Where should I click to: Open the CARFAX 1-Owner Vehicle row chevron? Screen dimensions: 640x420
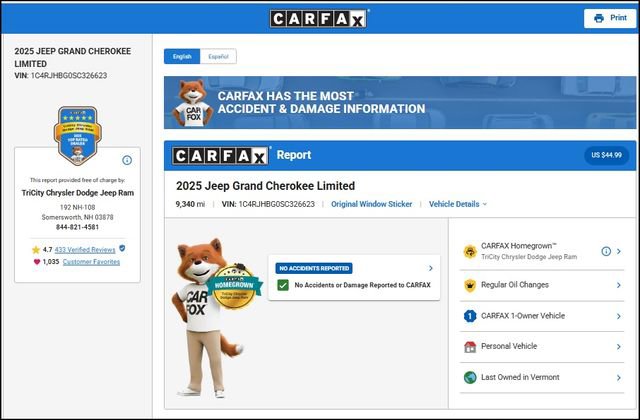[619, 316]
